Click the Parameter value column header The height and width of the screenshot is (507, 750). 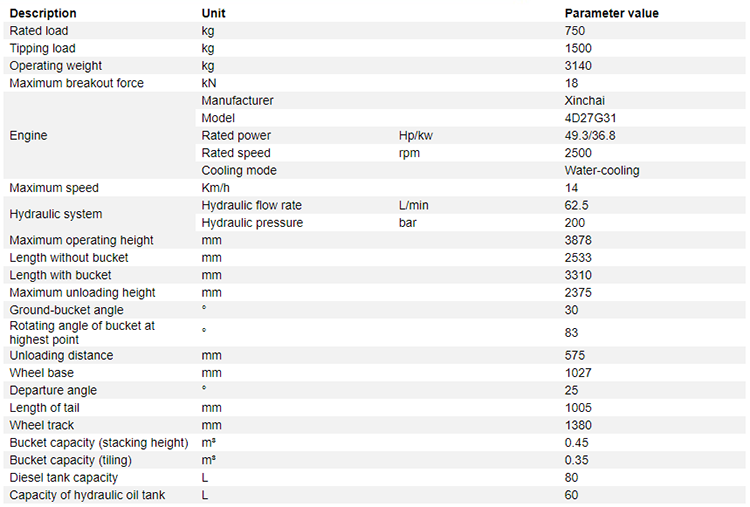click(611, 13)
